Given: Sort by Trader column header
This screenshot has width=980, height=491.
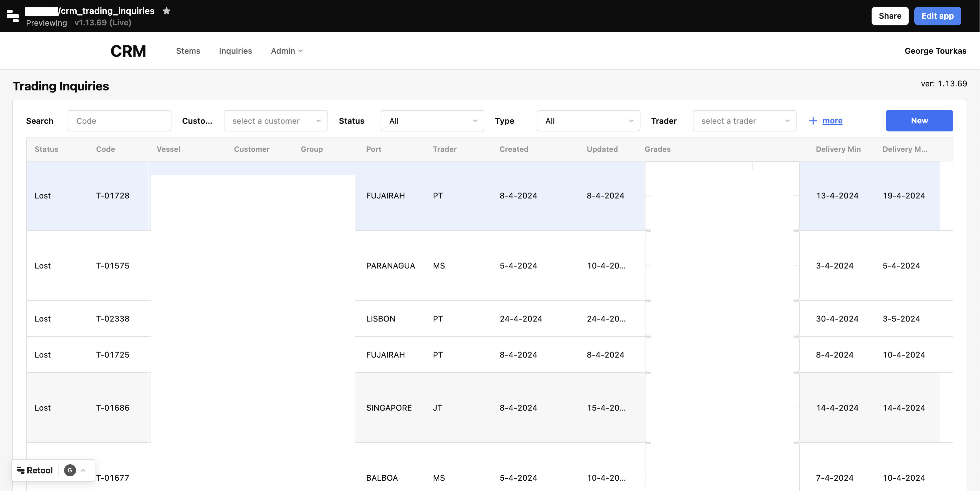Looking at the screenshot, I should pyautogui.click(x=444, y=149).
